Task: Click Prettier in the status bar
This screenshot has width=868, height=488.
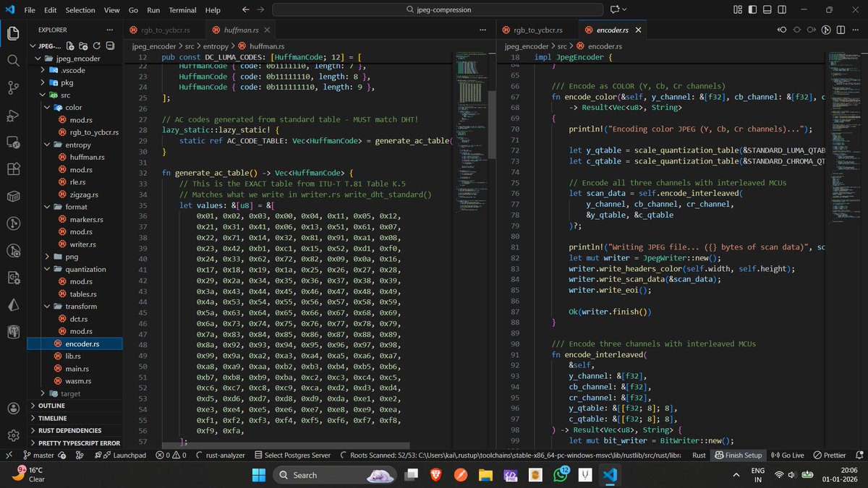Action: 828,455
